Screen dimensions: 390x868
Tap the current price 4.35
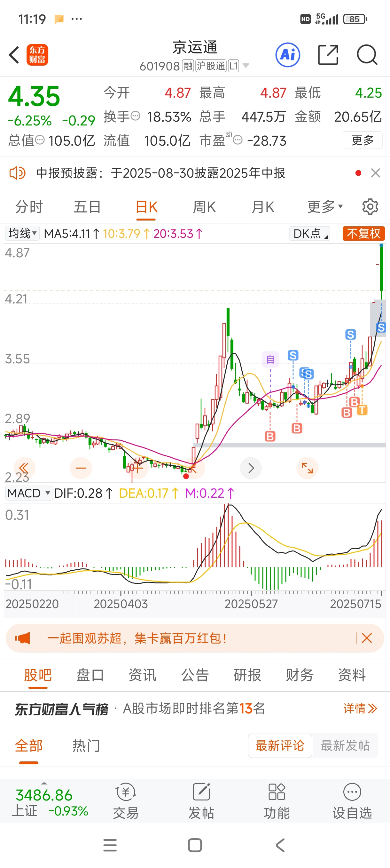coord(34,97)
